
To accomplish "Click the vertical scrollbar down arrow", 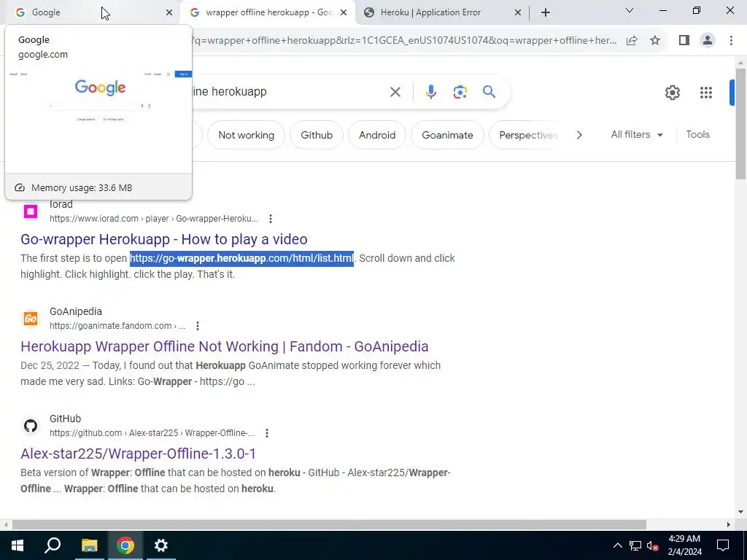I will coord(740,512).
